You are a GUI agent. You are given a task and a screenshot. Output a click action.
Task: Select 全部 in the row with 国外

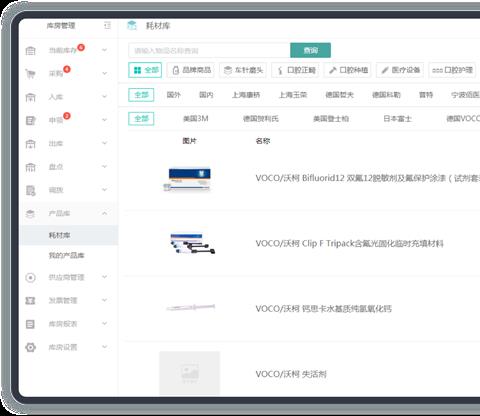pos(141,95)
